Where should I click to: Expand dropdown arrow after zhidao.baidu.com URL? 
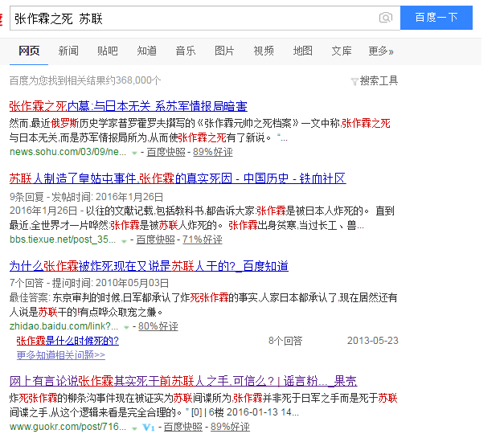[127, 327]
